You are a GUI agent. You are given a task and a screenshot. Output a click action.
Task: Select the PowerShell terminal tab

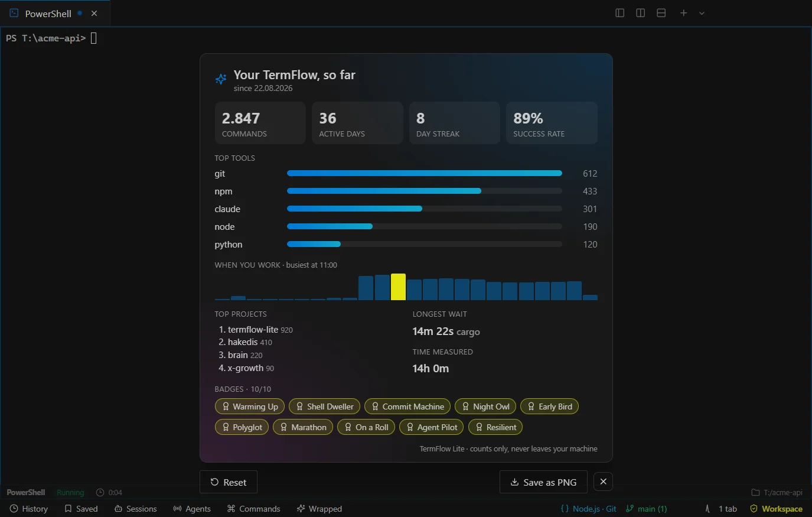[x=55, y=13]
